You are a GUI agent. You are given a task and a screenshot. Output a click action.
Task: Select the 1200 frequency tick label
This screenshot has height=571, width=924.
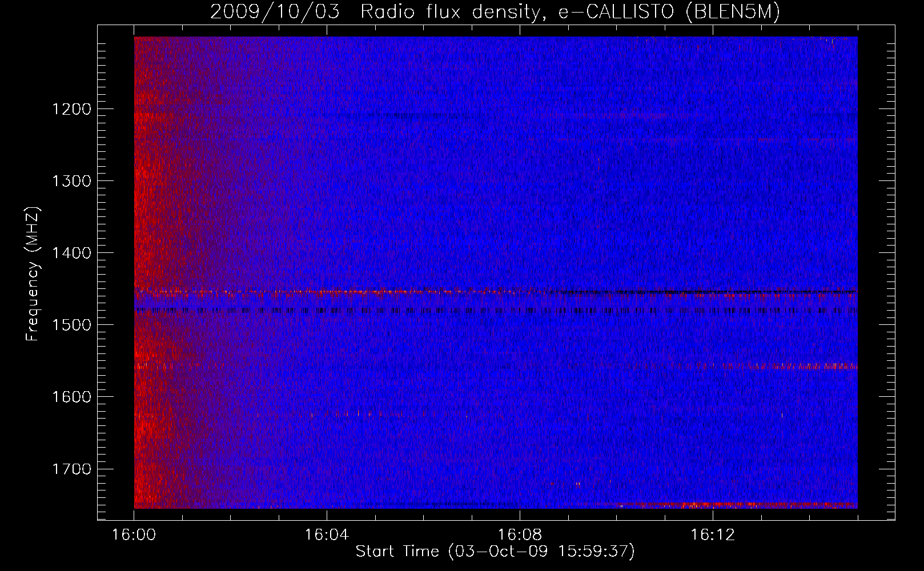coord(71,109)
